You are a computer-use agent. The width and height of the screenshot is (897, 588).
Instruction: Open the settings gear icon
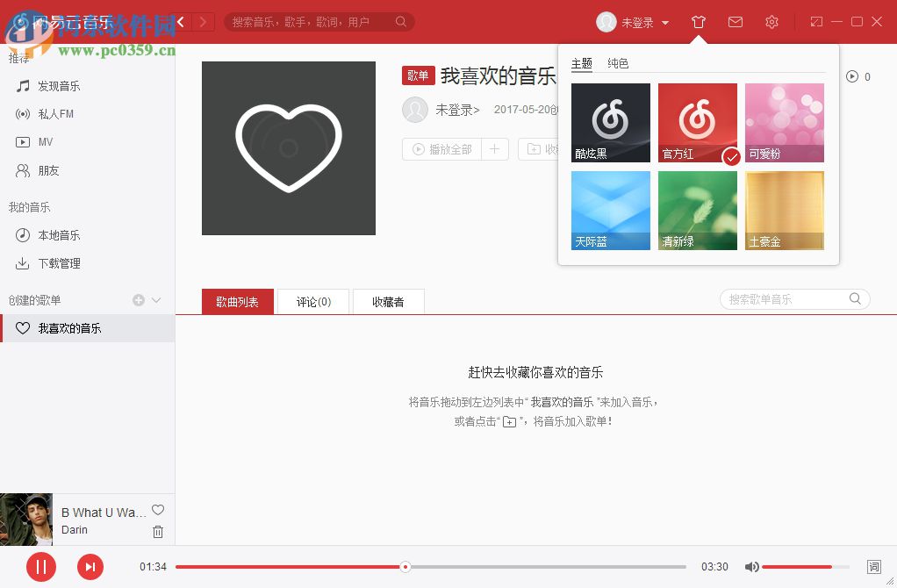click(x=771, y=22)
